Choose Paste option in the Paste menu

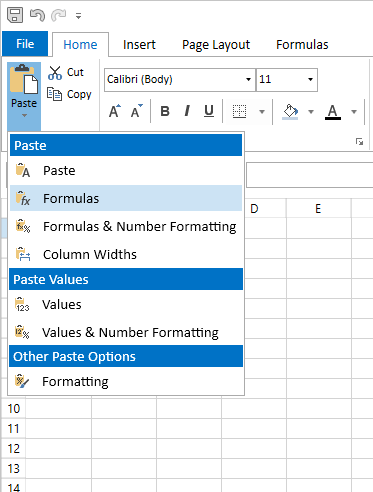tap(126, 171)
